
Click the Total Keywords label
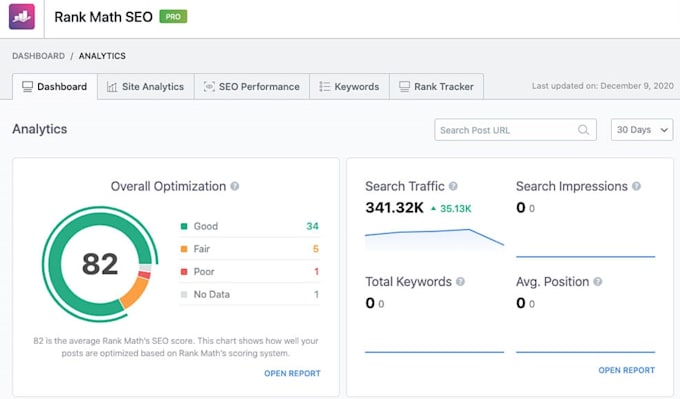[x=409, y=282]
